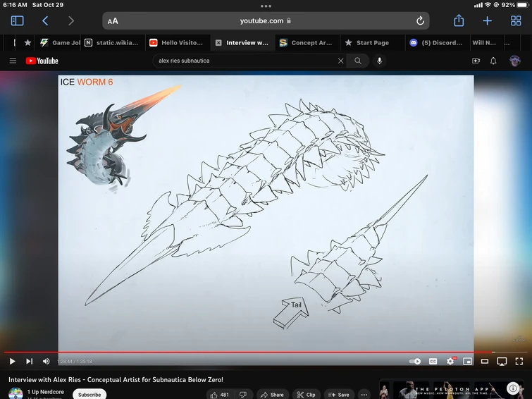The height and width of the screenshot is (399, 532).
Task: Go to the YouTube home logo
Action: coord(42,61)
